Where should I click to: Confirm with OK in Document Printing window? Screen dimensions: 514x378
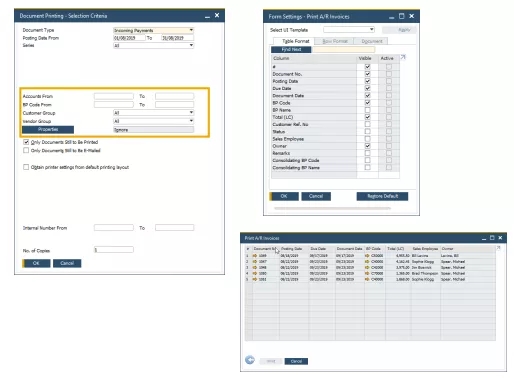[36, 263]
